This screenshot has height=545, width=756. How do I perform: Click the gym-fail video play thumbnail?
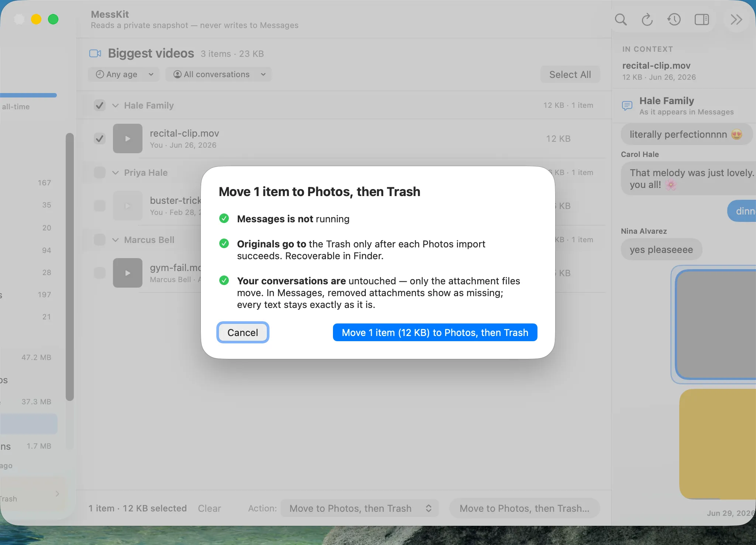click(x=128, y=273)
